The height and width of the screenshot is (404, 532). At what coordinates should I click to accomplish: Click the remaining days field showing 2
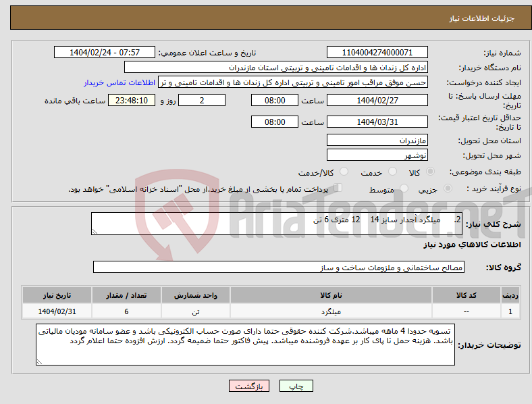[x=202, y=100]
